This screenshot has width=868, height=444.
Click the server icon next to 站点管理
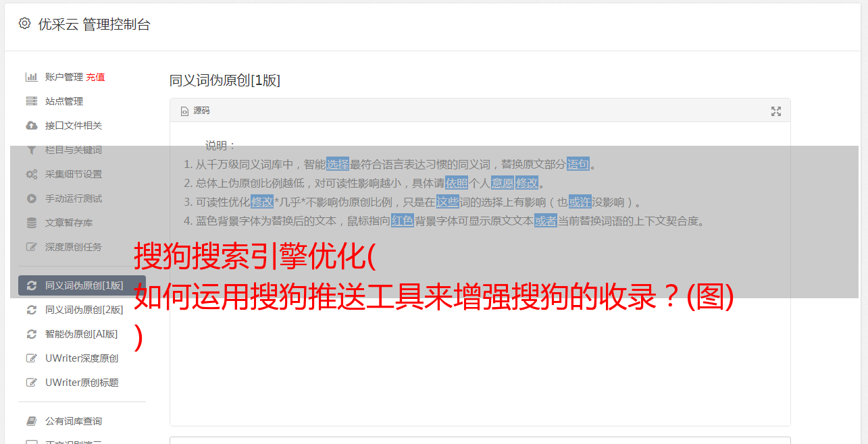point(31,101)
